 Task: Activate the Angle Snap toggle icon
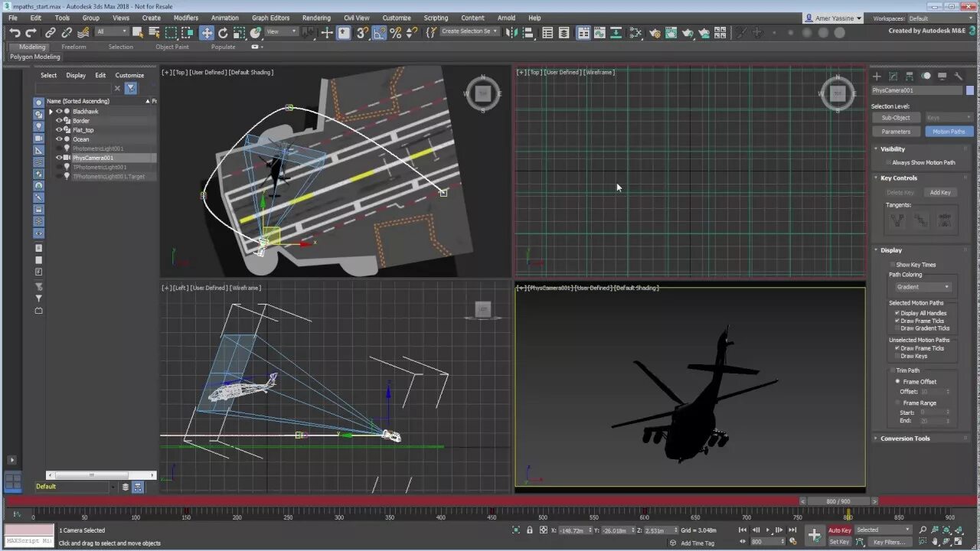380,32
